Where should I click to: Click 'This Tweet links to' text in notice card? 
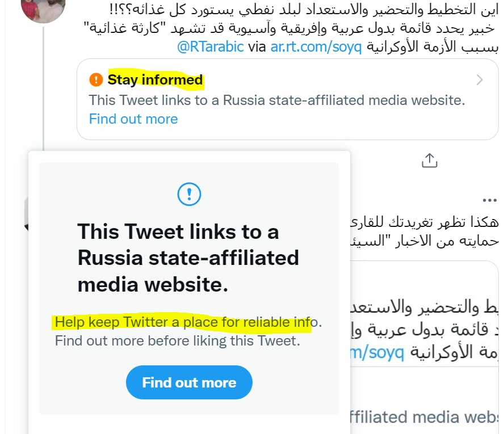276,100
